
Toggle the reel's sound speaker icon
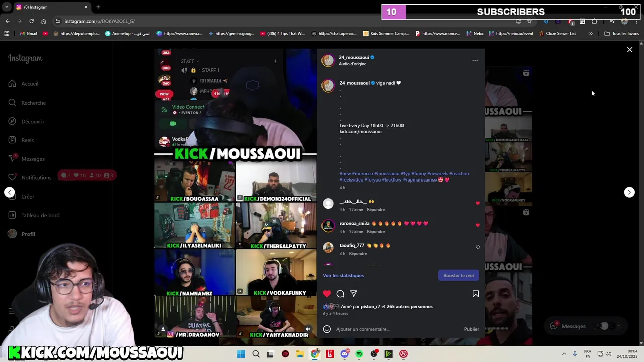308,329
